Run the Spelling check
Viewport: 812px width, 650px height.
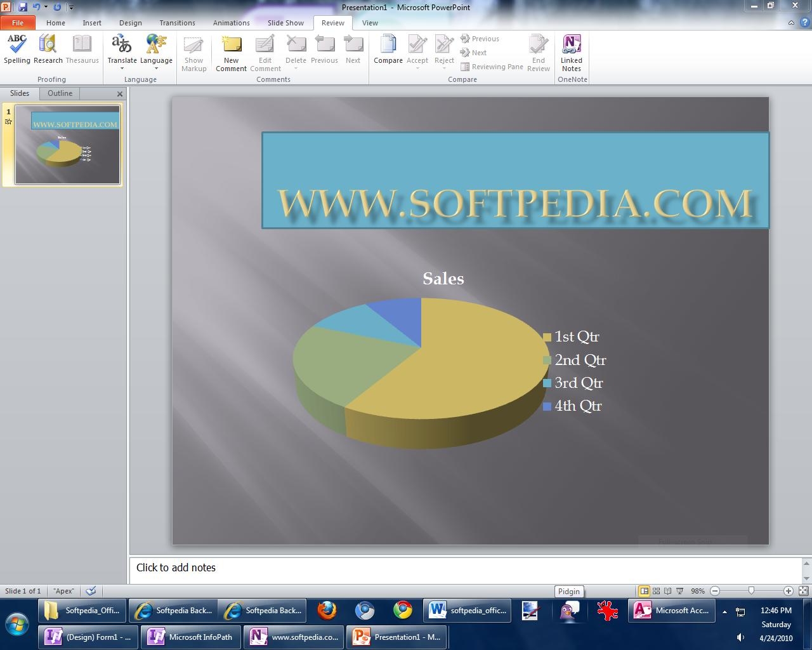pos(17,49)
